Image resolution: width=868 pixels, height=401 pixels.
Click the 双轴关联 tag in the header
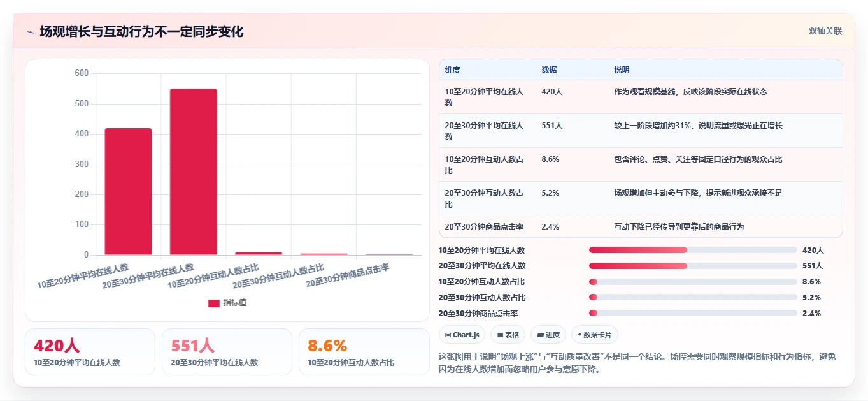coord(825,31)
